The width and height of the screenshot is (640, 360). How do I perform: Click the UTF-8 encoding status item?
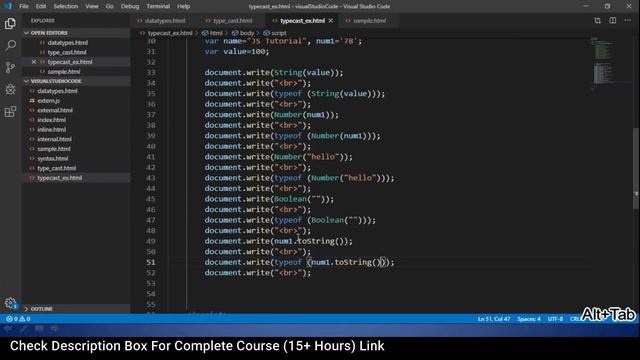click(x=555, y=319)
